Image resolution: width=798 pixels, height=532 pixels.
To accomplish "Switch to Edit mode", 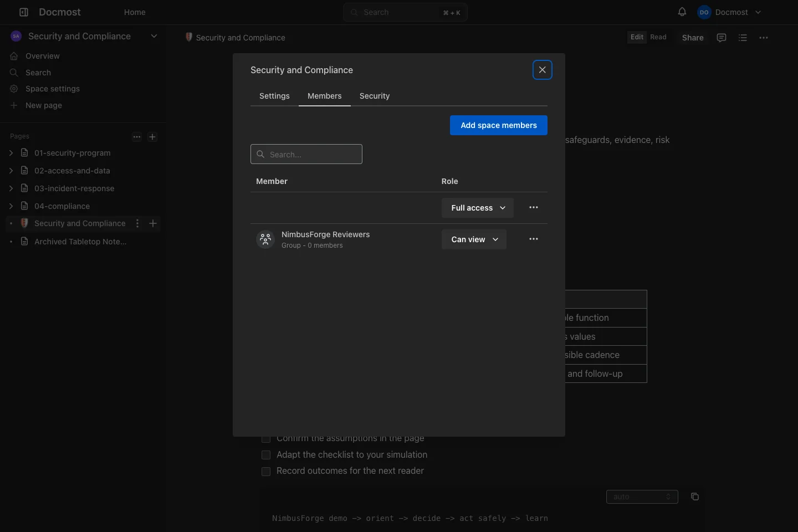I will (x=637, y=37).
